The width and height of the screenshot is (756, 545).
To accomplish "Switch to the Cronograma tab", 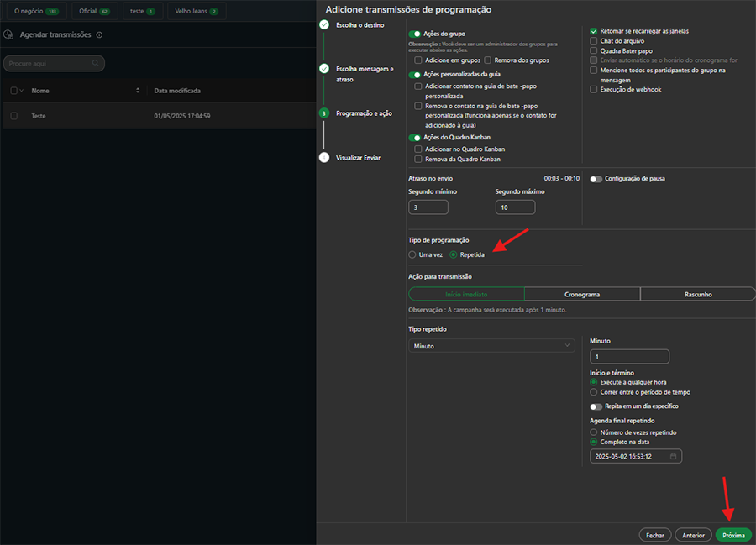I will pos(582,295).
